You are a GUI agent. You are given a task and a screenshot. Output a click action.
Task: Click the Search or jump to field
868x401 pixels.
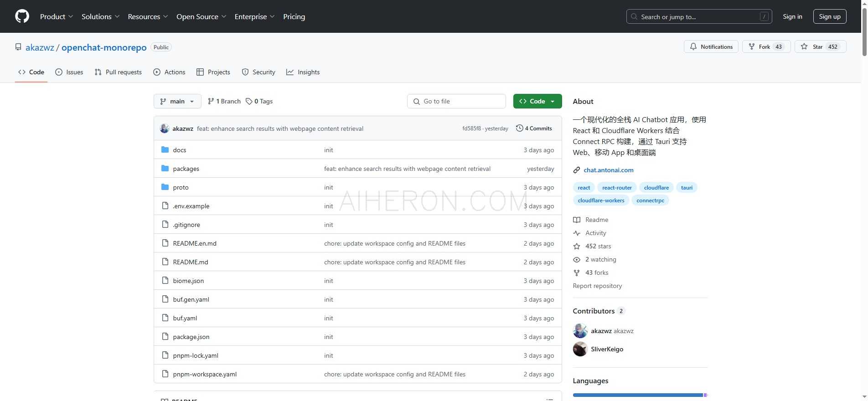[699, 16]
